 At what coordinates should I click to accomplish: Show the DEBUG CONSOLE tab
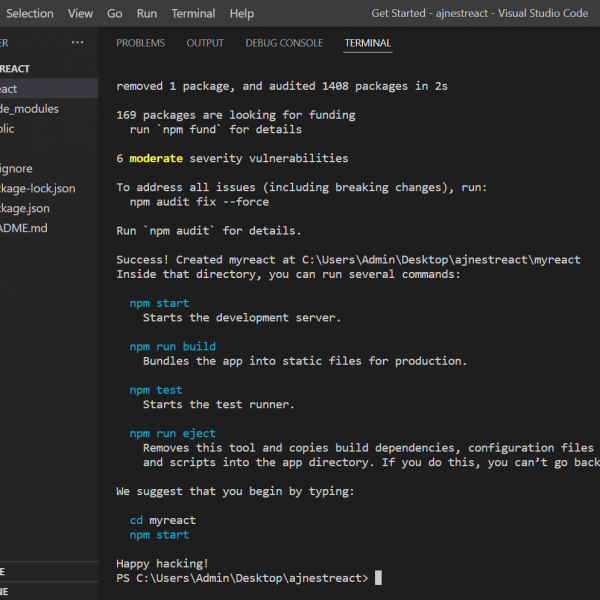pyautogui.click(x=284, y=43)
